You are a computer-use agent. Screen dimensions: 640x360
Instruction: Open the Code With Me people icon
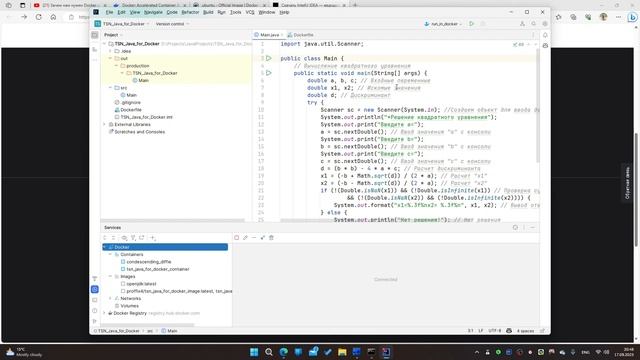[522, 24]
